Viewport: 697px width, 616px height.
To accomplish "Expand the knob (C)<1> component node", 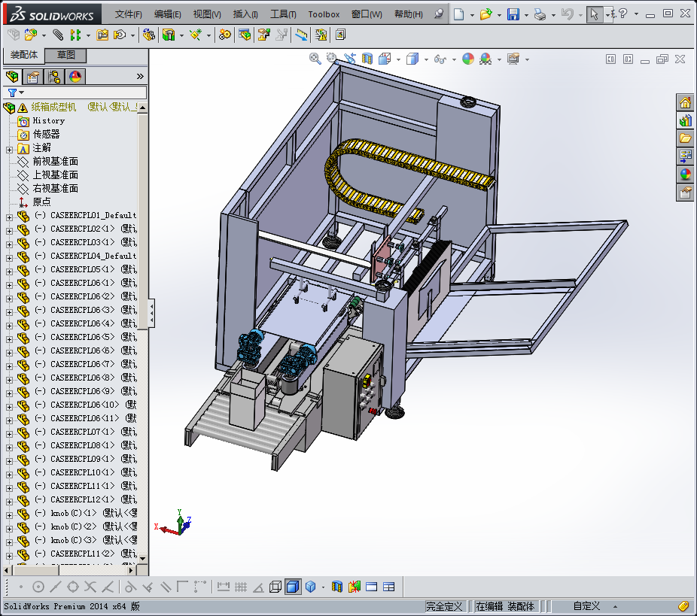I will pos(9,515).
